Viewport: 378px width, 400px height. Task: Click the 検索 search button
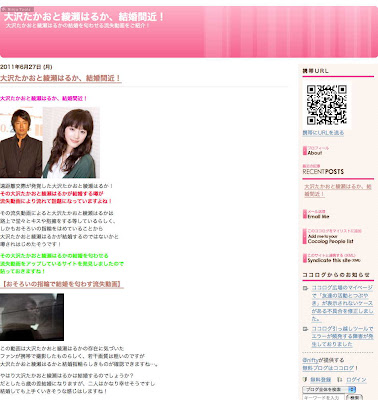[355, 397]
